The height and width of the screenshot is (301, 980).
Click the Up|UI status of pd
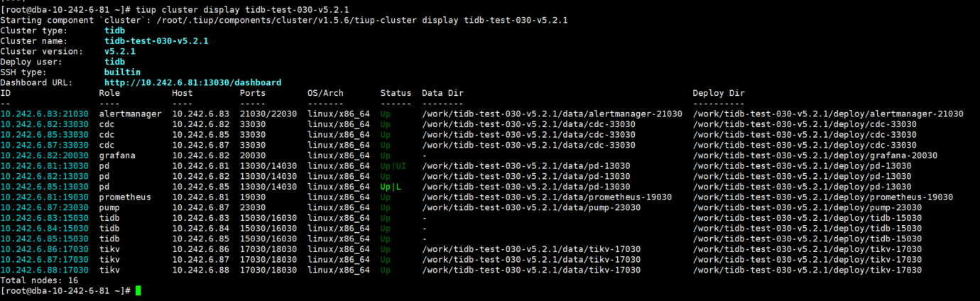[393, 166]
